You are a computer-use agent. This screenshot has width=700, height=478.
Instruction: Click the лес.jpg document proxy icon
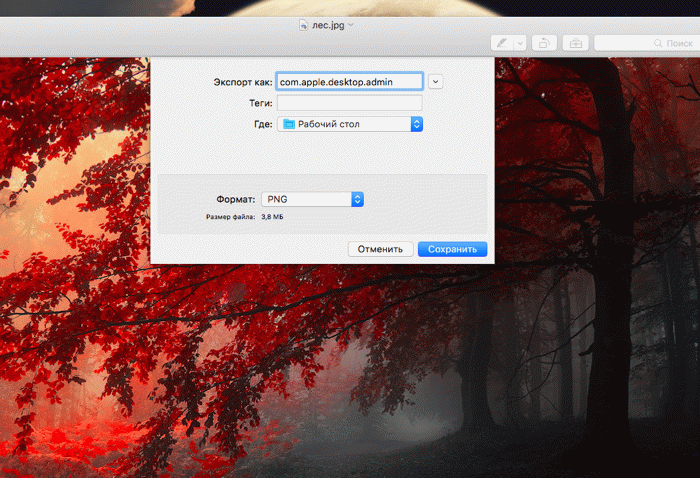tap(304, 25)
